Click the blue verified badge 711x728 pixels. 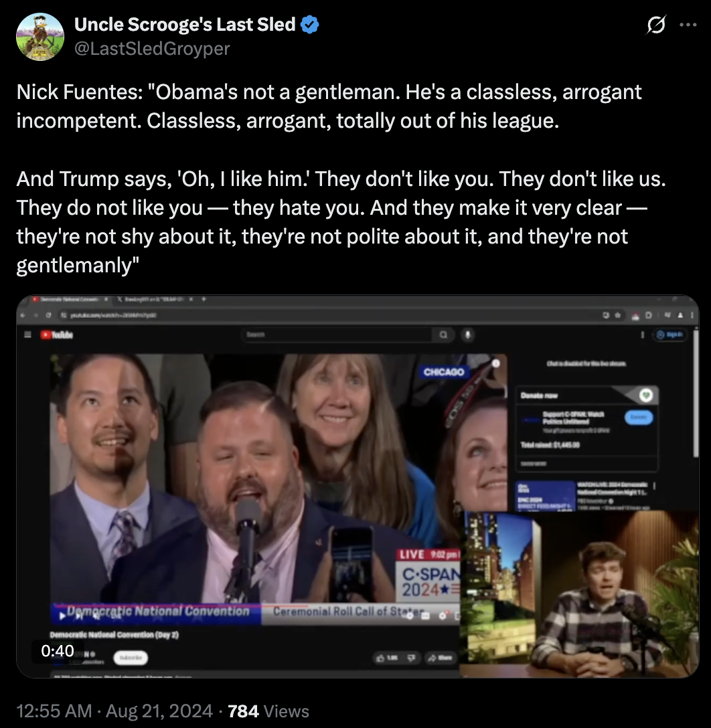310,25
